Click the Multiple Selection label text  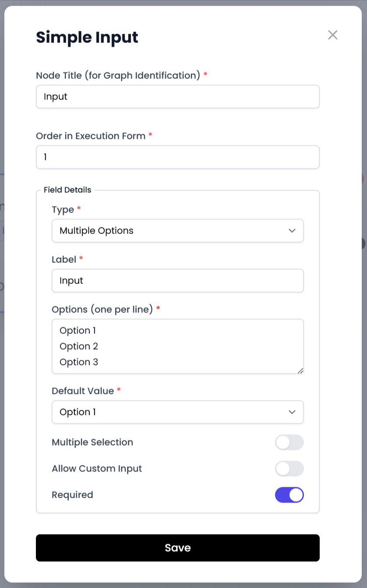coord(92,443)
